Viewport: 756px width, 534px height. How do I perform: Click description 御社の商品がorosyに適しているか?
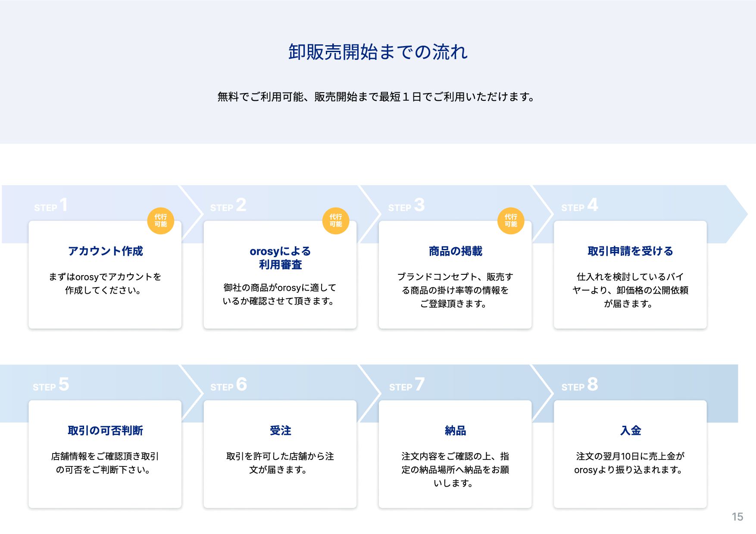(x=280, y=294)
